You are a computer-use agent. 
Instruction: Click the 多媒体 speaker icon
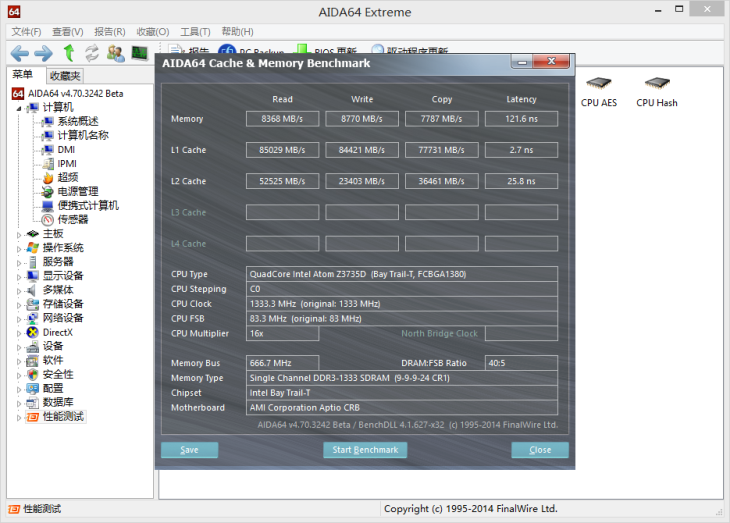coord(32,290)
